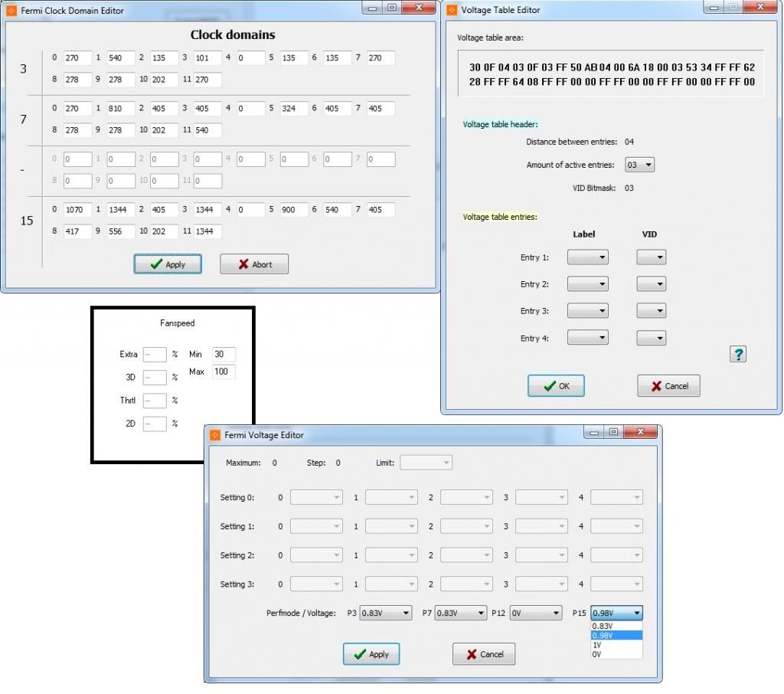Click the Voltage Table Editor title icon
The width and height of the screenshot is (784, 694).
pos(452,10)
